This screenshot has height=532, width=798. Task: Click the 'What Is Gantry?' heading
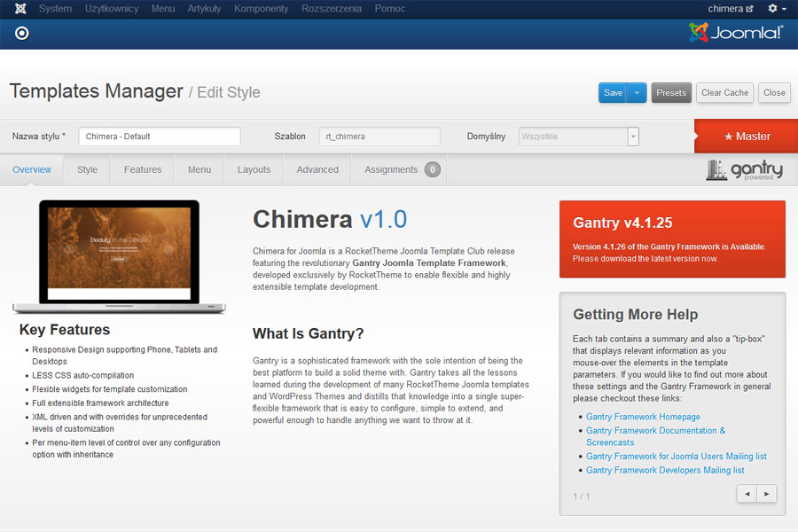(x=308, y=333)
